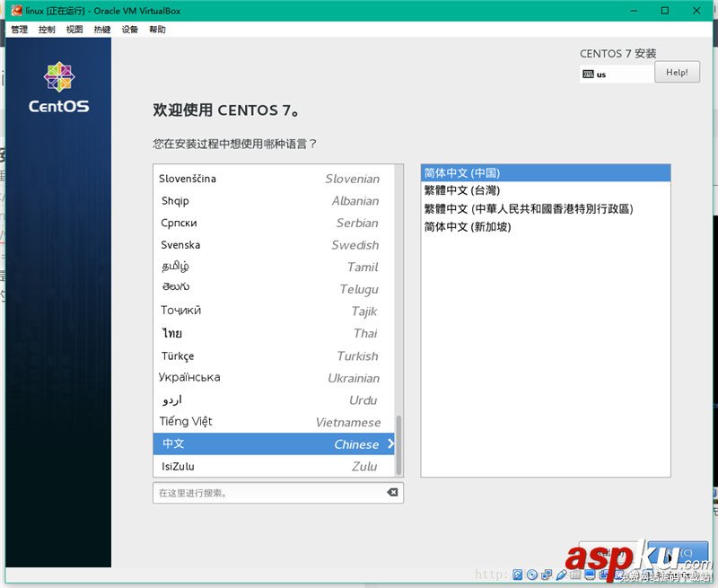Select Slovenščina Slovenian language row

click(x=274, y=179)
